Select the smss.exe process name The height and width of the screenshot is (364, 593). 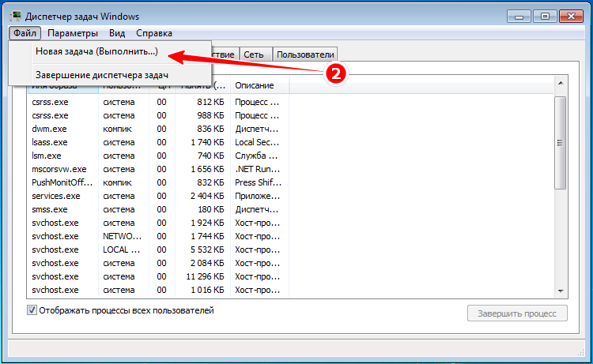[50, 209]
